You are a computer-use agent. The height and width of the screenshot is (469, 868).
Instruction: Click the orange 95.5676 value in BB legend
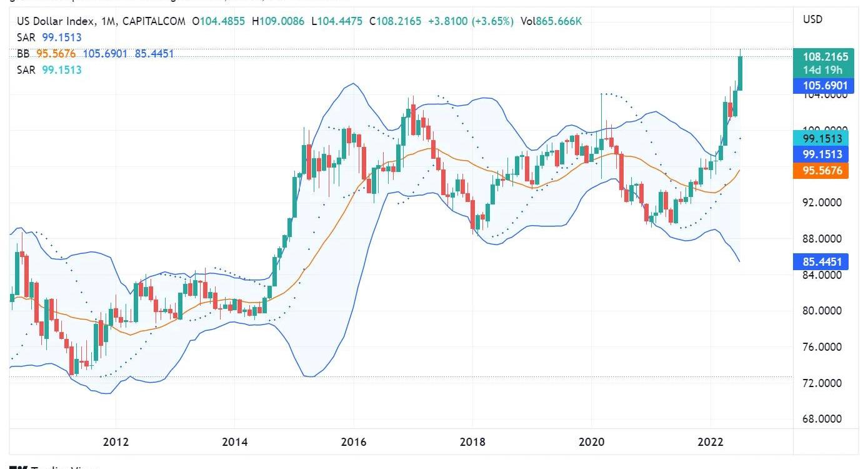pyautogui.click(x=56, y=54)
